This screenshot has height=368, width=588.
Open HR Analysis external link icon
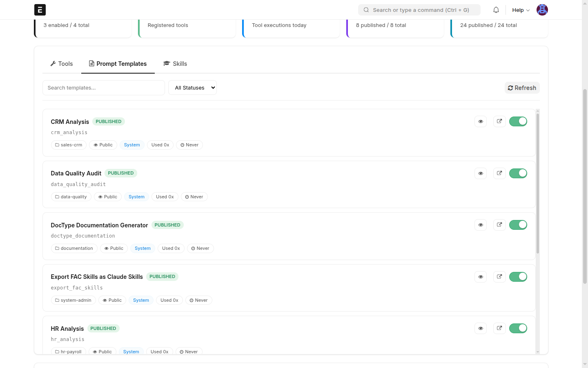(x=499, y=328)
